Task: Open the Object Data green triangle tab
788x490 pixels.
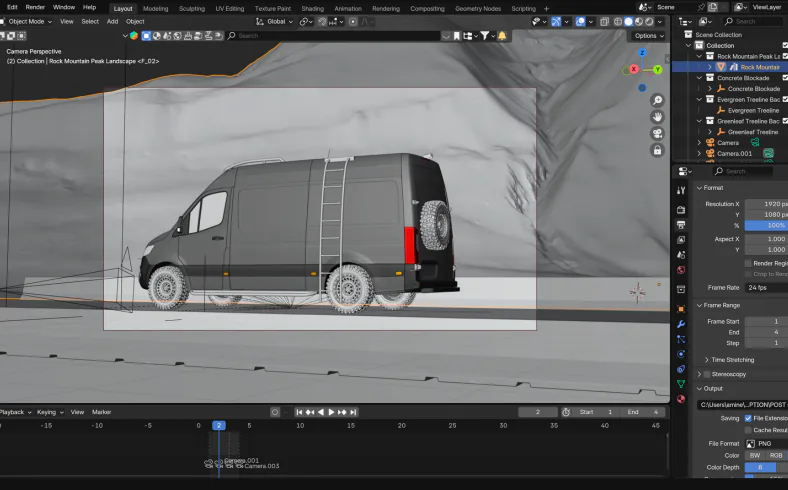Action: (681, 384)
